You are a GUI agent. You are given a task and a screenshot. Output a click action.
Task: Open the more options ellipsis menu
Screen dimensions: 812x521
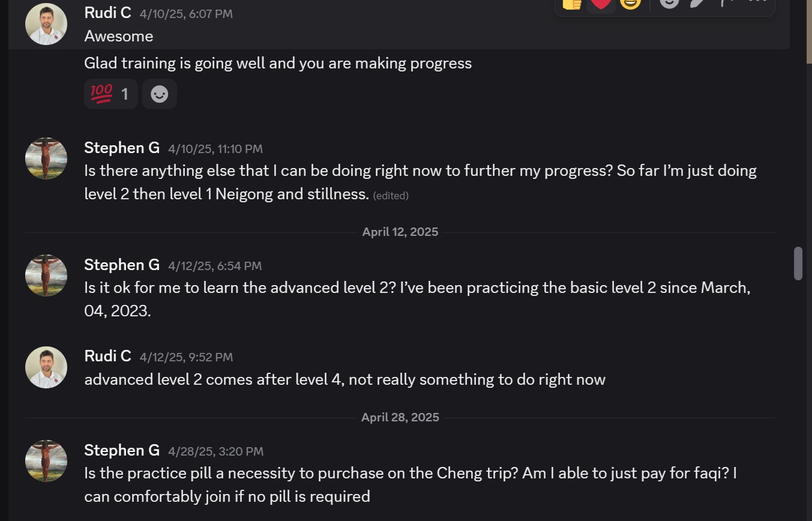coord(757,3)
